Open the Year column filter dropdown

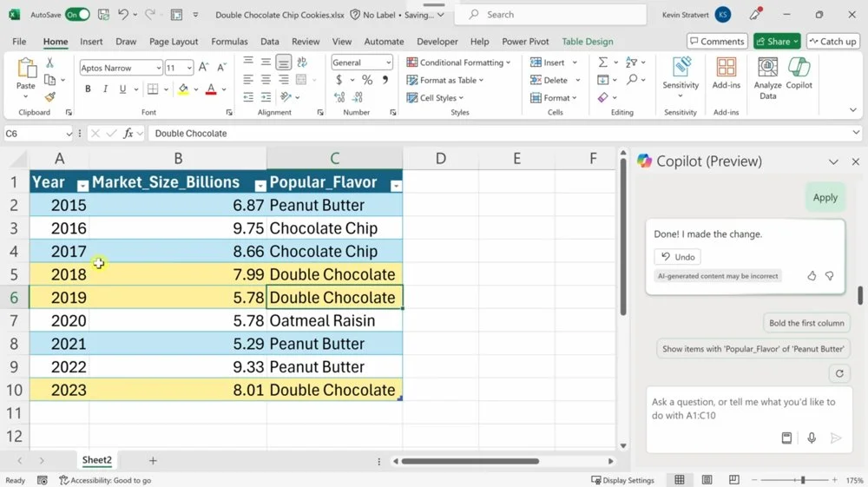click(x=82, y=186)
